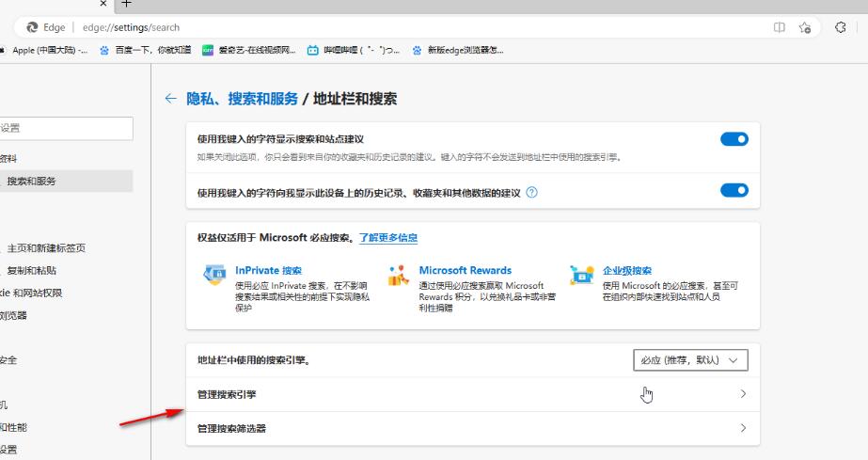Go back with the left arrow
868x460 pixels.
170,99
